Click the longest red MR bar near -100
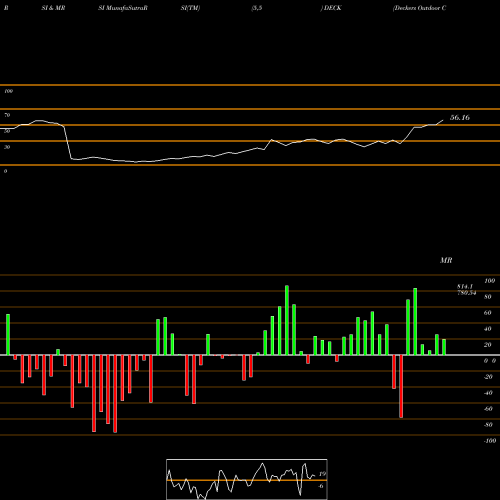The image size is (500, 500). (x=115, y=394)
